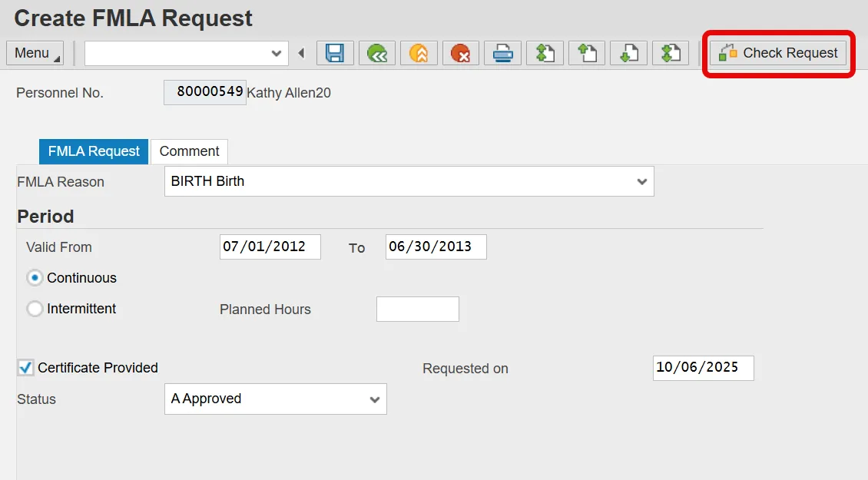Expand the FMLA Reason dropdown

(x=641, y=182)
